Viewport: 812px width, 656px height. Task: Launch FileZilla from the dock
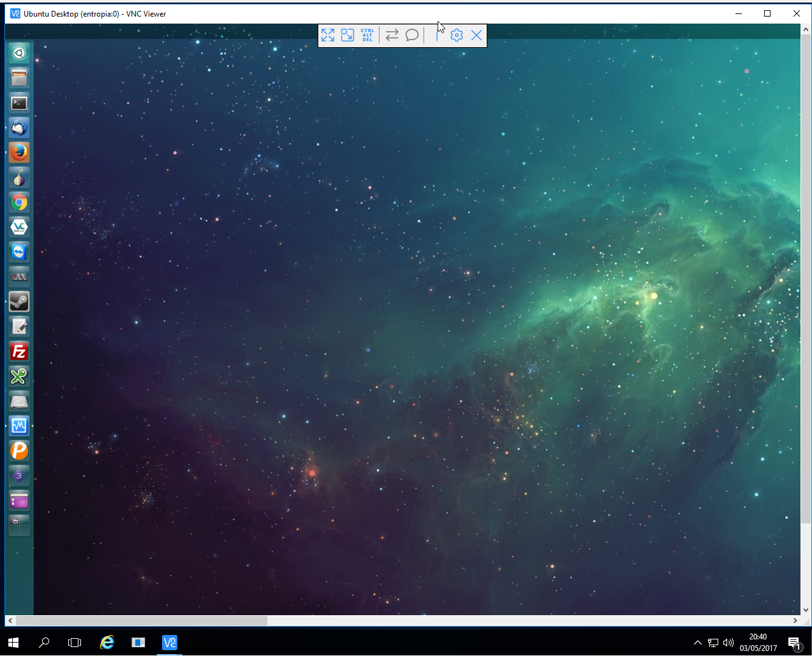tap(19, 351)
